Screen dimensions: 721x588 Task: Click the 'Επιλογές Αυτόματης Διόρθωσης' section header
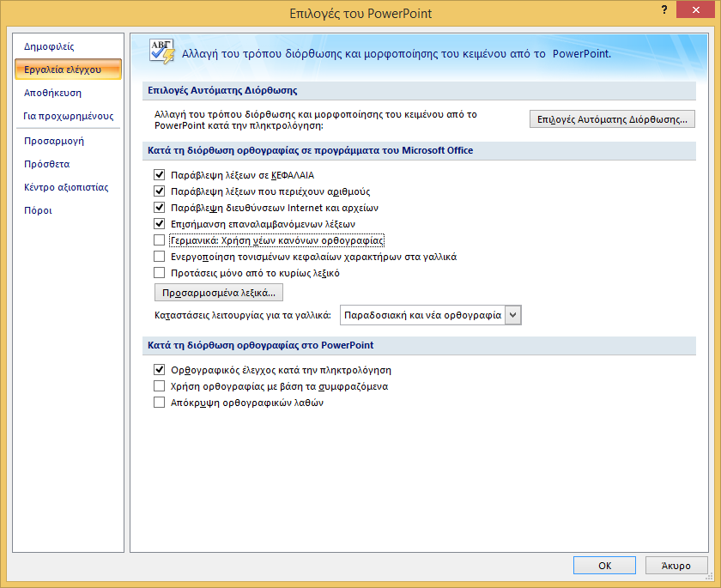(419, 91)
